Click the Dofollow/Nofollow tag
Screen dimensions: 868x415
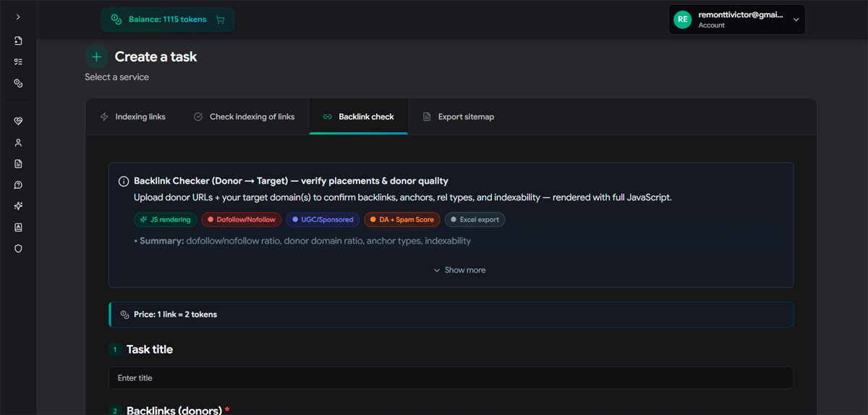pyautogui.click(x=241, y=220)
